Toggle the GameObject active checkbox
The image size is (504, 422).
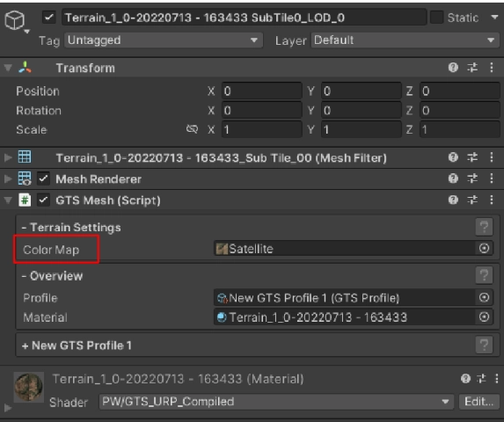[49, 18]
